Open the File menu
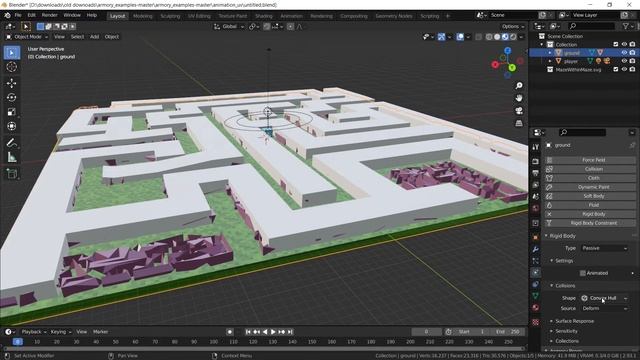Screen dimensions: 640x360 click(x=18, y=15)
